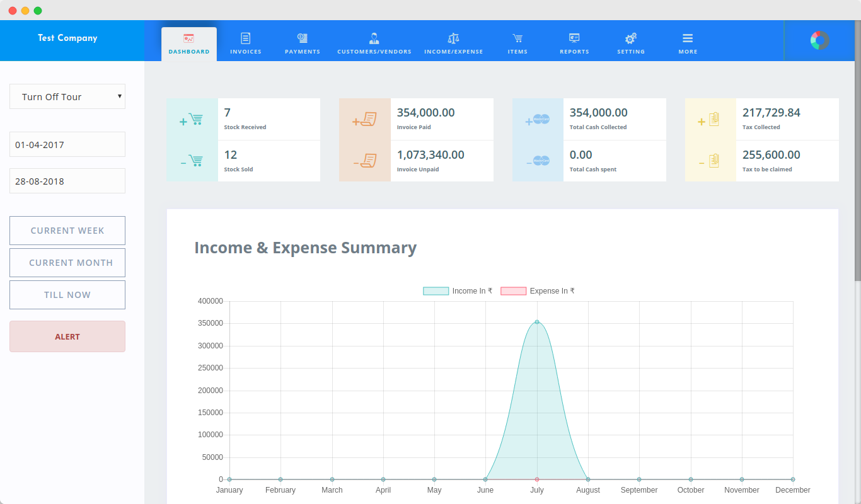The width and height of the screenshot is (861, 504).
Task: Open the Invoices menu
Action: pos(246,44)
